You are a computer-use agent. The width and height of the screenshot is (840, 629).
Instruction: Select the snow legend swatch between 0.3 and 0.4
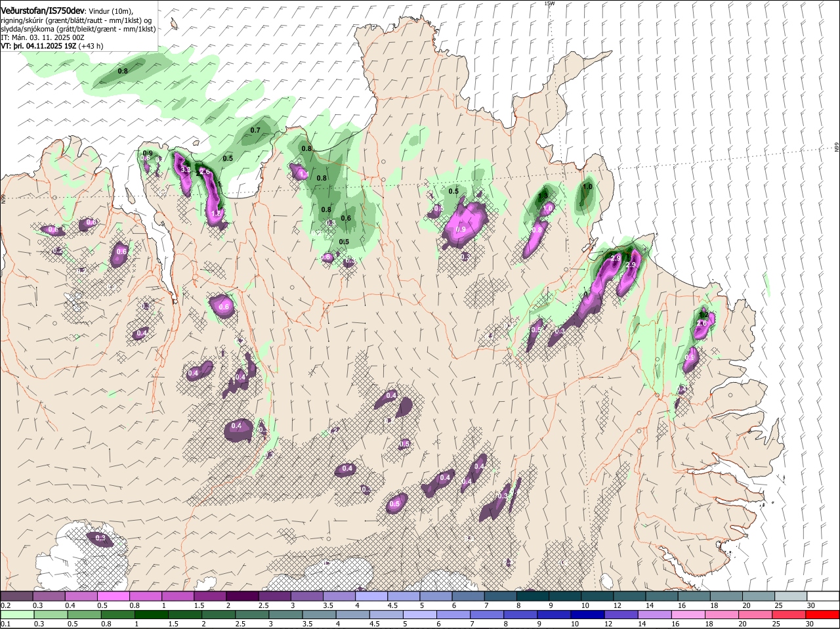[x=49, y=596]
